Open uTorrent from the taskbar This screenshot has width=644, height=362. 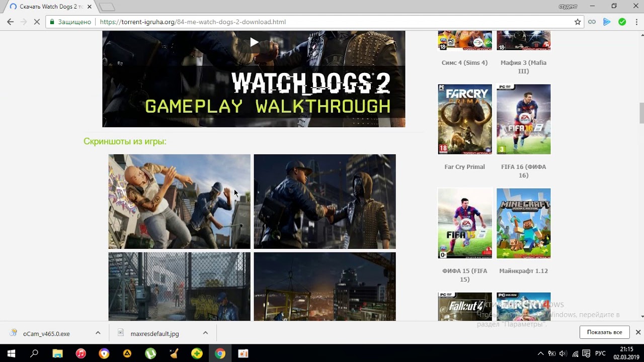[150, 353]
